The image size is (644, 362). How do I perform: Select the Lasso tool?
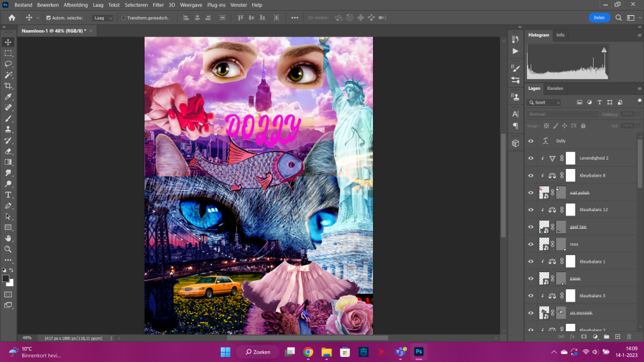tap(8, 64)
